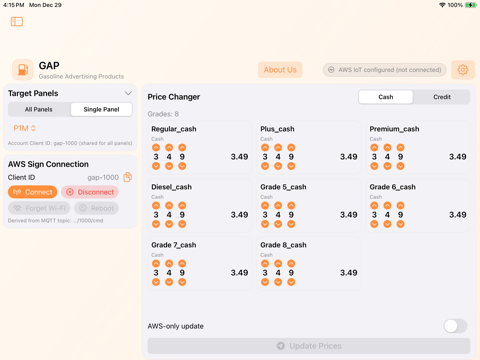
Task: Decrease Grade 8_cash second digit
Action: point(278,282)
